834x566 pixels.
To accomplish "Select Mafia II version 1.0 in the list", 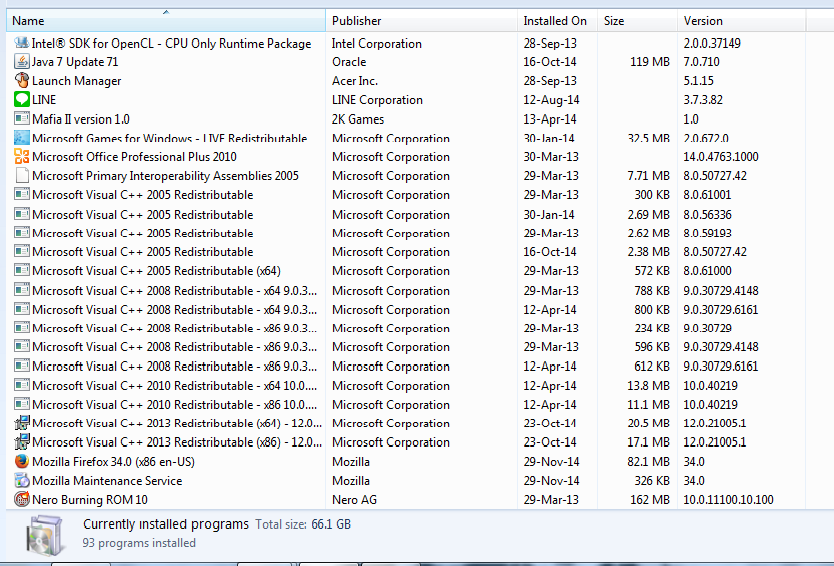I will point(81,119).
